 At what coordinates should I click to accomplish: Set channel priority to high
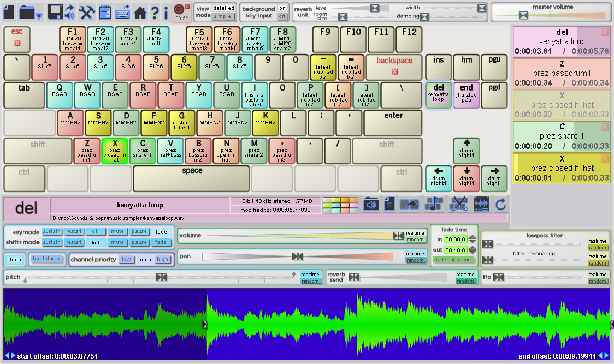tap(163, 260)
